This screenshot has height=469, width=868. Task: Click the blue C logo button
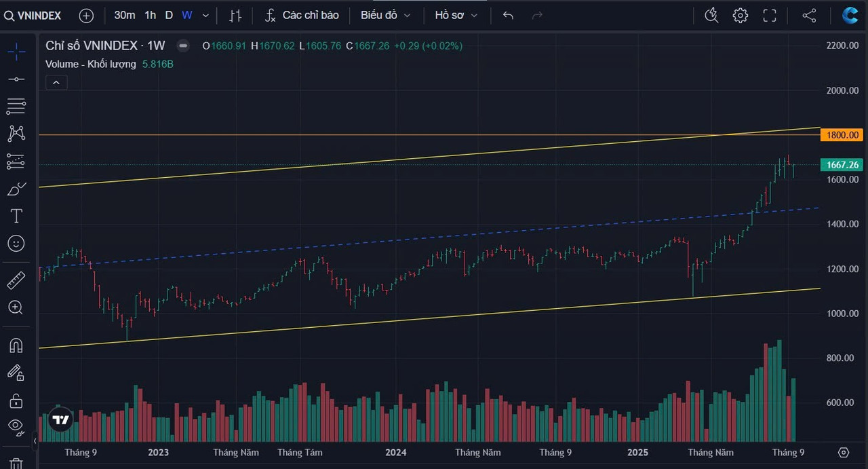point(850,15)
